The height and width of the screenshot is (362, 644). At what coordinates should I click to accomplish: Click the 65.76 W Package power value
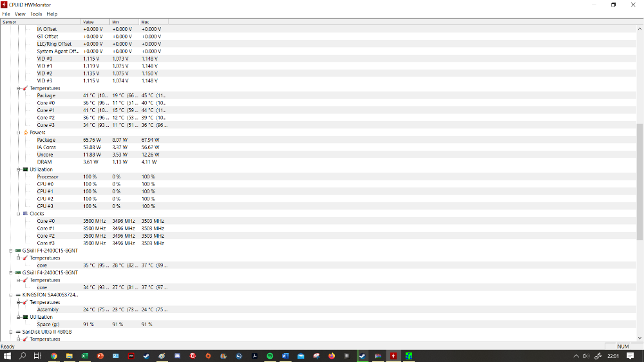click(x=92, y=140)
